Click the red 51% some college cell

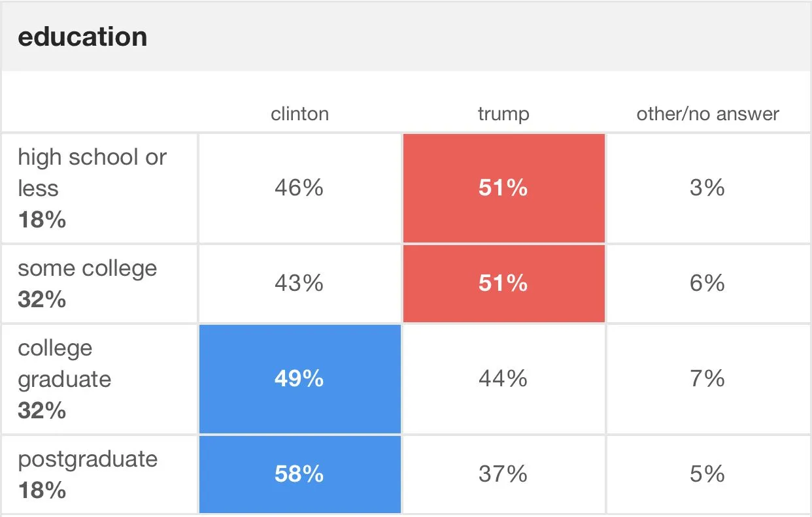503,284
